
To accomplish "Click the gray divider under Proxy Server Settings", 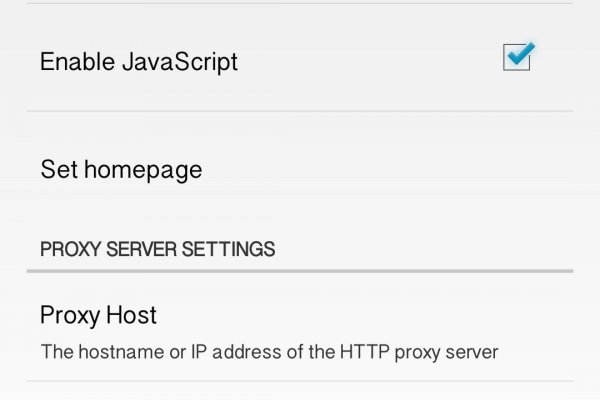I will 300,270.
